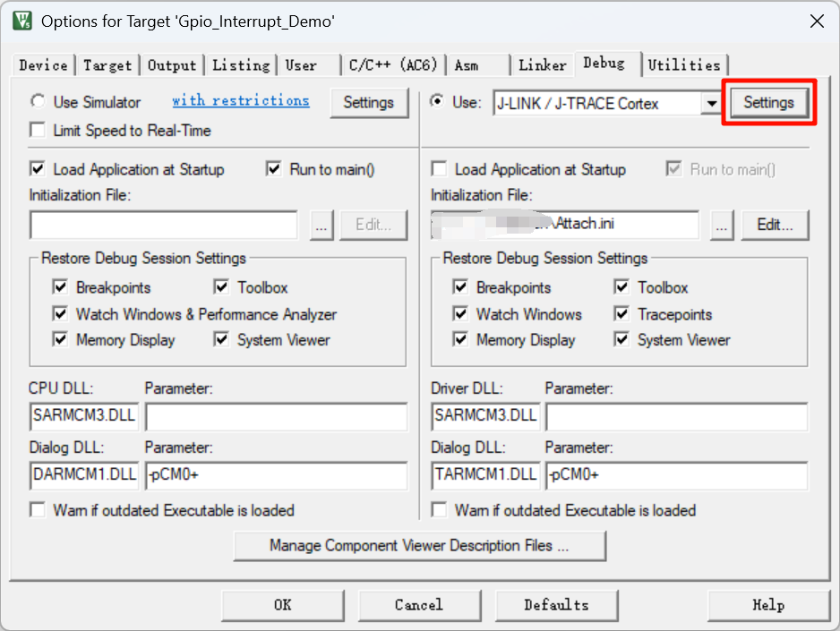Toggle debugger Memory Display checkbox

(x=460, y=339)
